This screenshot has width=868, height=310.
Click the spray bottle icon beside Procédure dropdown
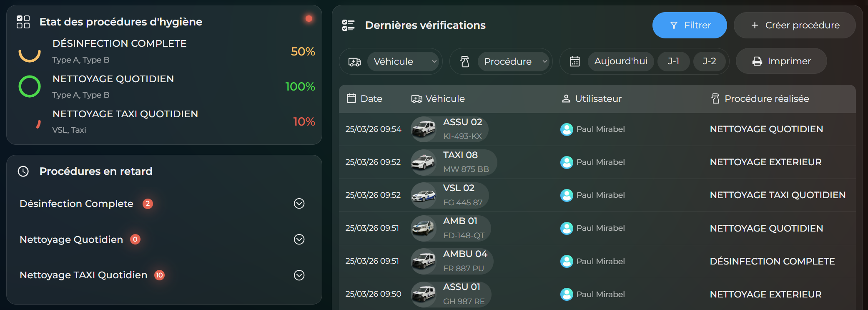coord(464,62)
